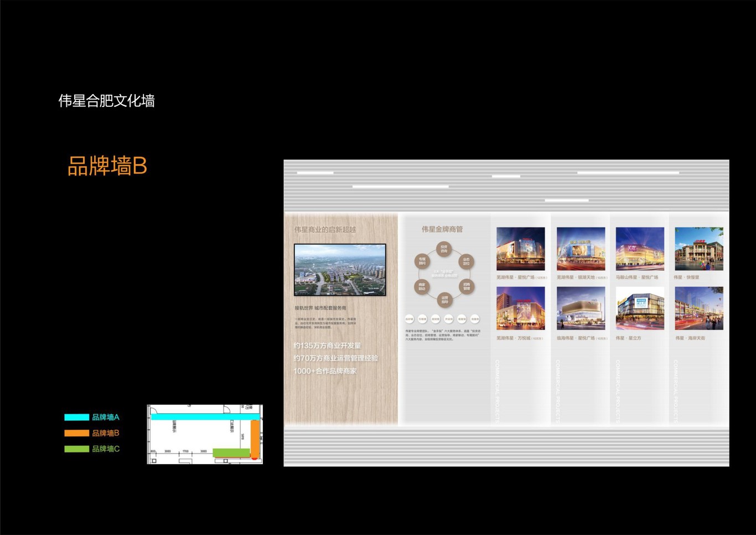The image size is (756, 535).
Task: Click the 伟星·星立方 project caption
Action: tap(629, 338)
